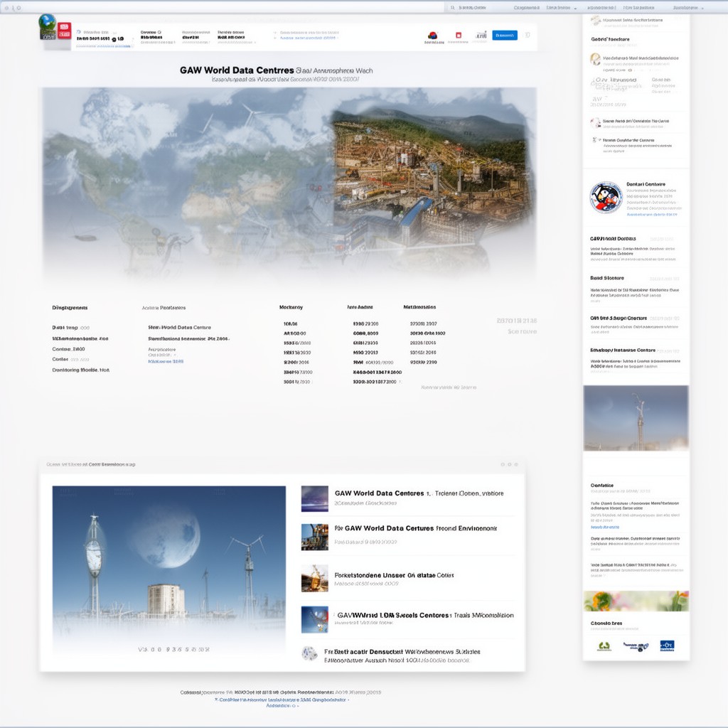Click 'Stan-World Datsa Centsre' table entry

pos(179,327)
